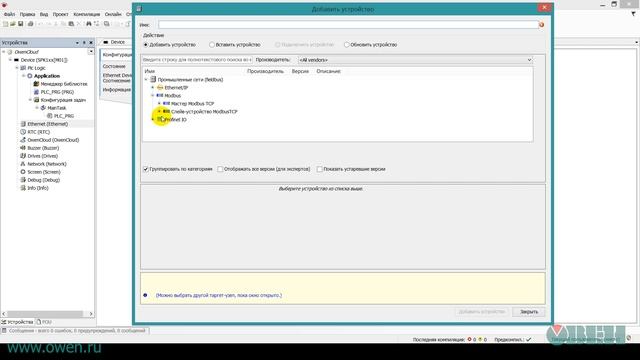Click the Drives node icon
This screenshot has width=640, height=360.
[23, 156]
